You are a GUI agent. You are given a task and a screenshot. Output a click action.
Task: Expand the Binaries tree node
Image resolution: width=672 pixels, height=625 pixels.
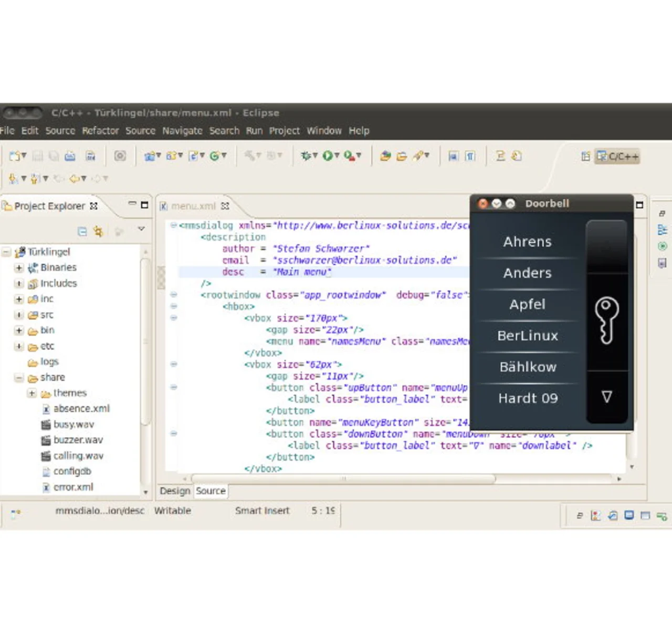pyautogui.click(x=19, y=268)
